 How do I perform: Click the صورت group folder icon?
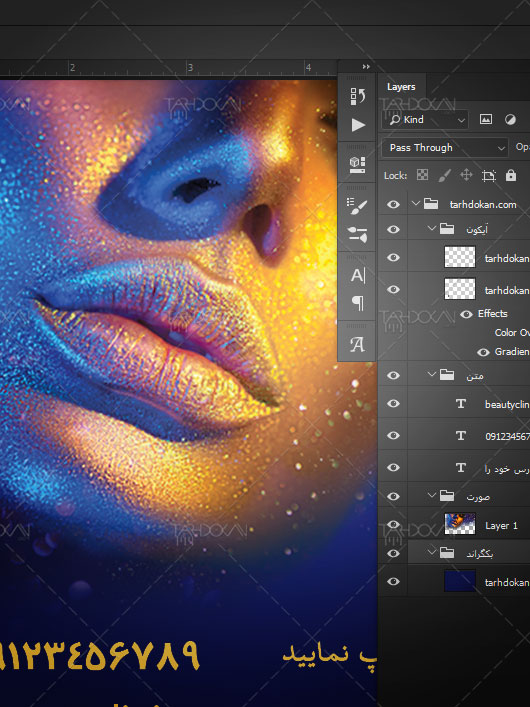click(x=447, y=496)
